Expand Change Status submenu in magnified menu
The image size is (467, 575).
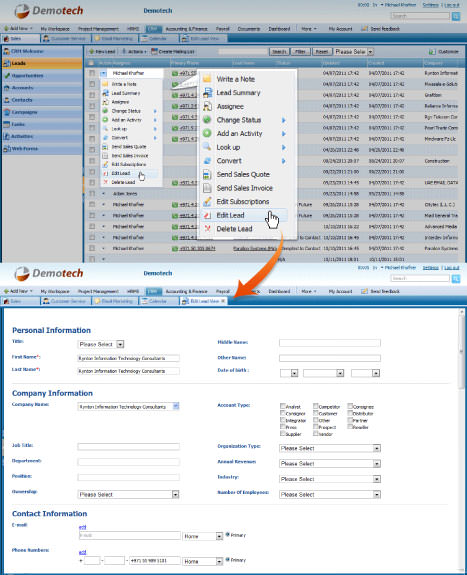(x=284, y=120)
